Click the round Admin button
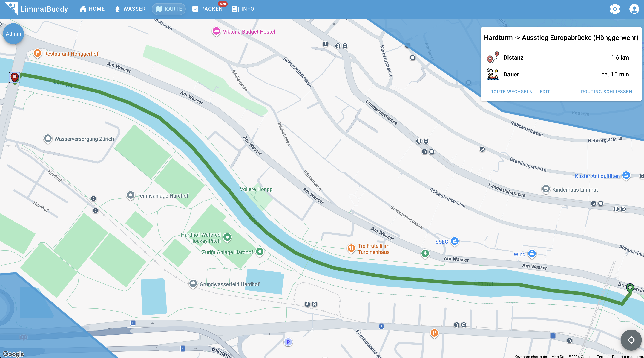Viewport: 644px width, 358px height. pos(13,34)
